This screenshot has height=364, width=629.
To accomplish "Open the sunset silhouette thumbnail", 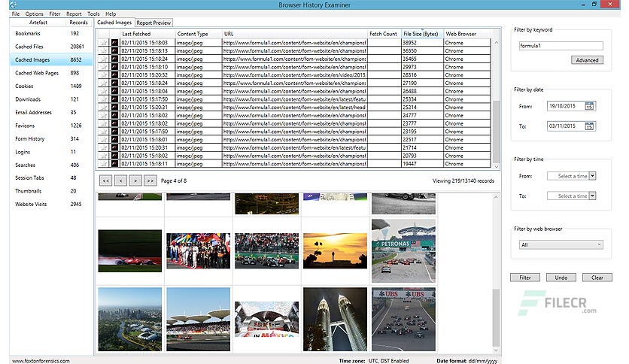I will [x=335, y=251].
